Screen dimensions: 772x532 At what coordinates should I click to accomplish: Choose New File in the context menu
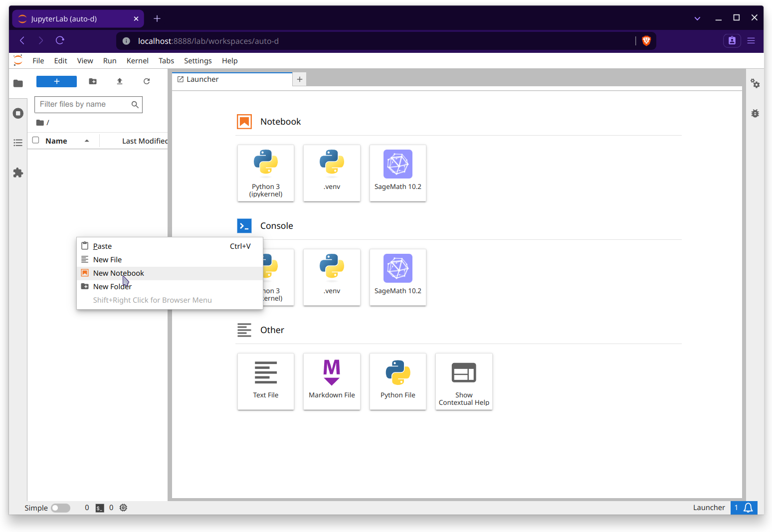coord(107,260)
